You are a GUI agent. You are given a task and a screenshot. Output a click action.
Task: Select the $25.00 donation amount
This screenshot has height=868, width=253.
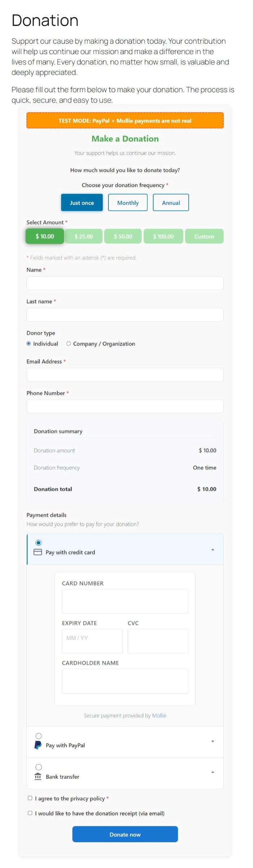(x=83, y=236)
